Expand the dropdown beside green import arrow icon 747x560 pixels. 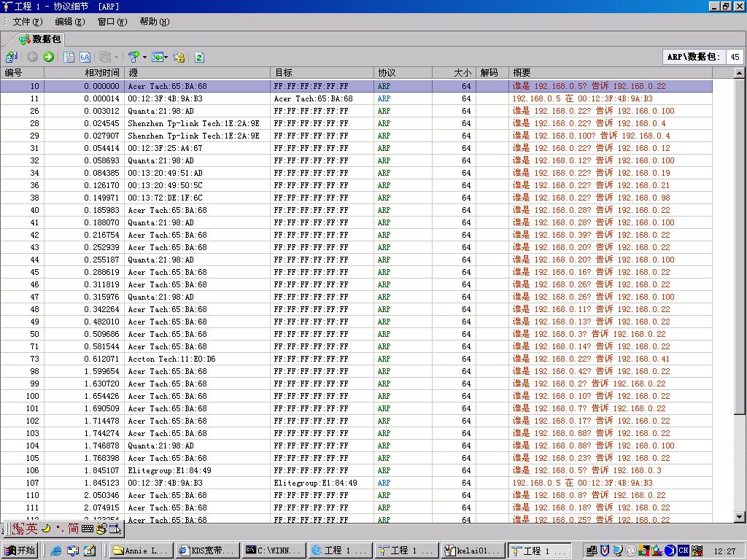tap(166, 57)
